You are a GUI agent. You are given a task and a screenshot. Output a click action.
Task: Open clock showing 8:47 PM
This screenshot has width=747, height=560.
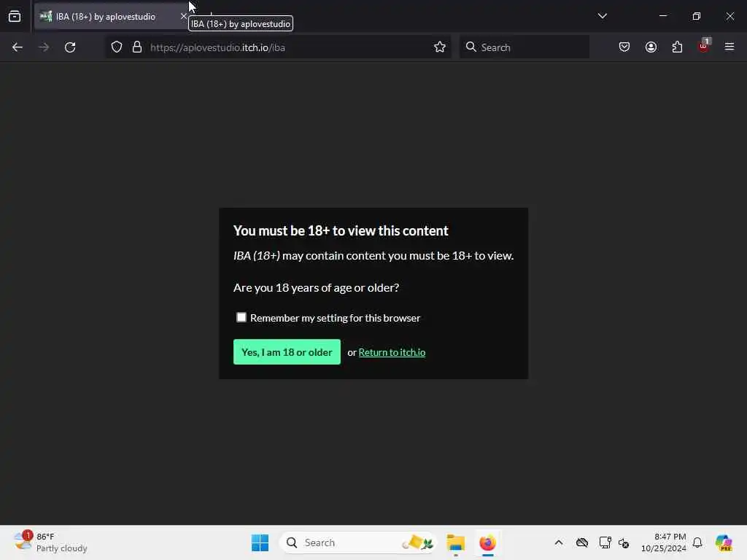[664, 542]
